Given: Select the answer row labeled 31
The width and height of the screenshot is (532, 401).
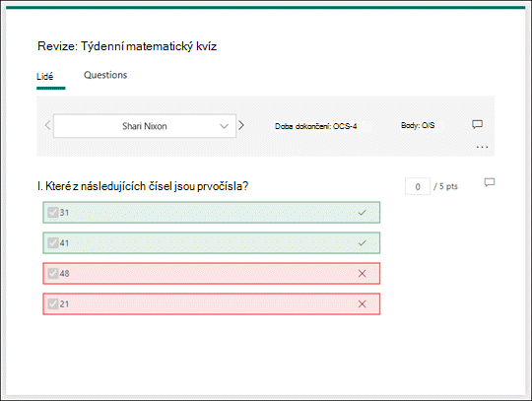Looking at the screenshot, I should [212, 213].
